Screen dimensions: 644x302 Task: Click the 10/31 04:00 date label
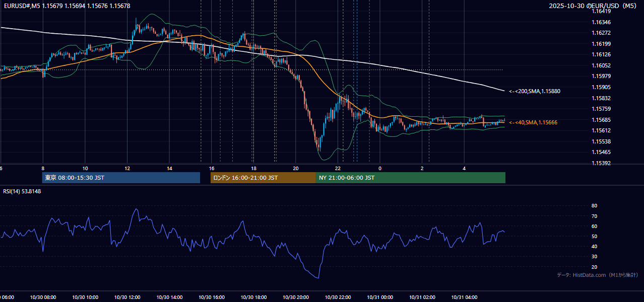464,297
